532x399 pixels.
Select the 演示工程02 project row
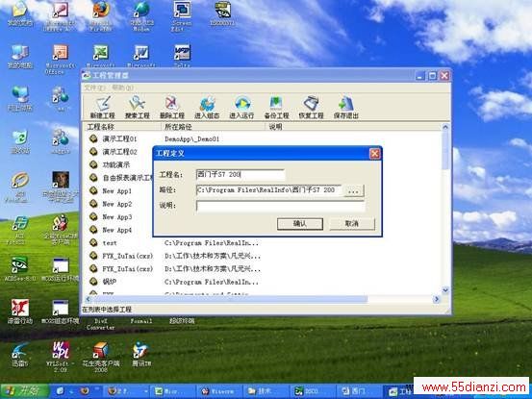(119, 152)
